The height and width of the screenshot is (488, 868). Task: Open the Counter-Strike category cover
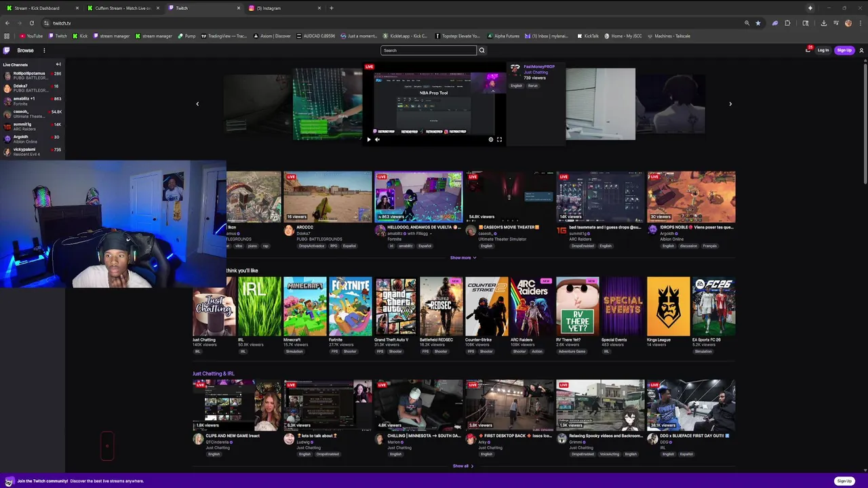[487, 306]
